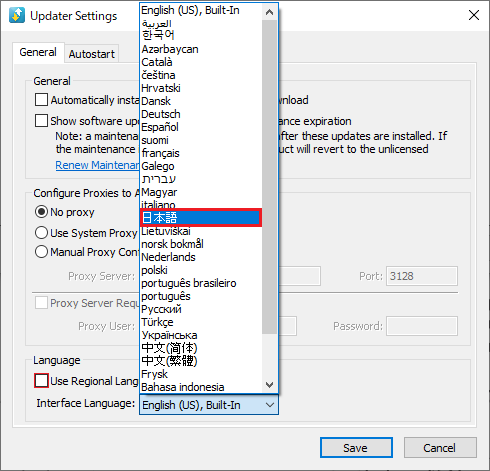Enable Automatically install updates checkbox
Image resolution: width=490 pixels, height=471 pixels.
[41, 99]
